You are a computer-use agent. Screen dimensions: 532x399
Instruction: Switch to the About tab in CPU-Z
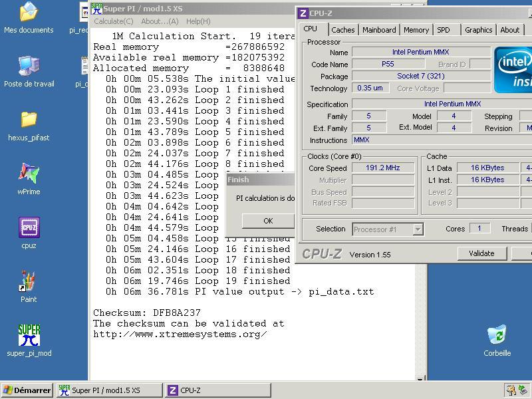coord(509,30)
